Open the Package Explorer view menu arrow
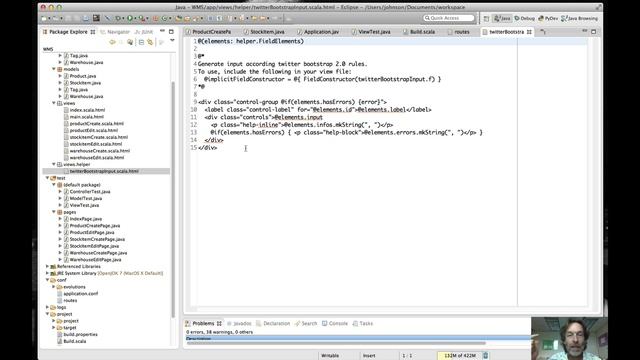 coord(172,41)
